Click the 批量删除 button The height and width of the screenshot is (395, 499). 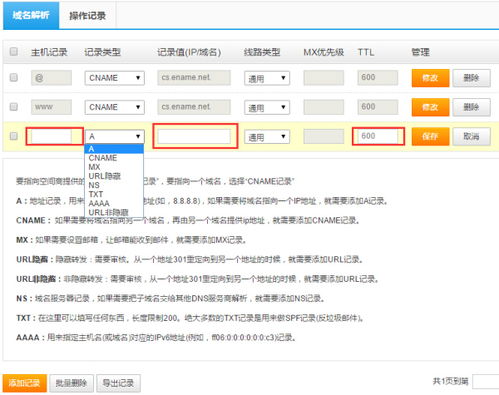pos(71,383)
